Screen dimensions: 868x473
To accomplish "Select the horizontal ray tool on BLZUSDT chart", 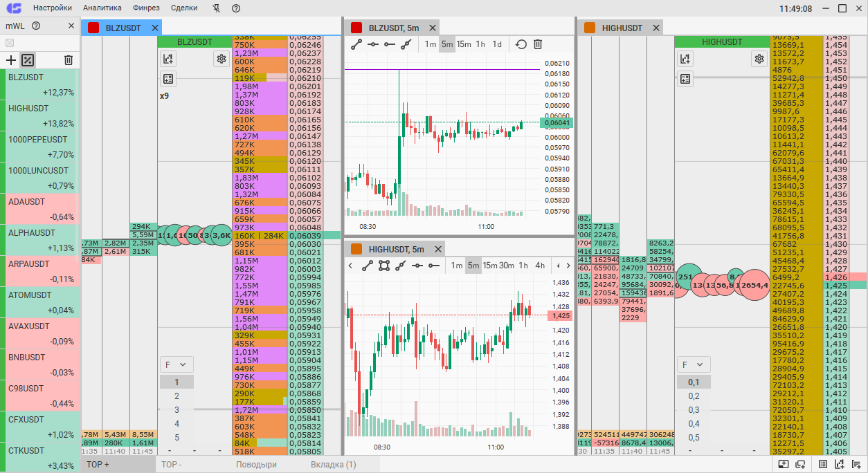I will (389, 44).
